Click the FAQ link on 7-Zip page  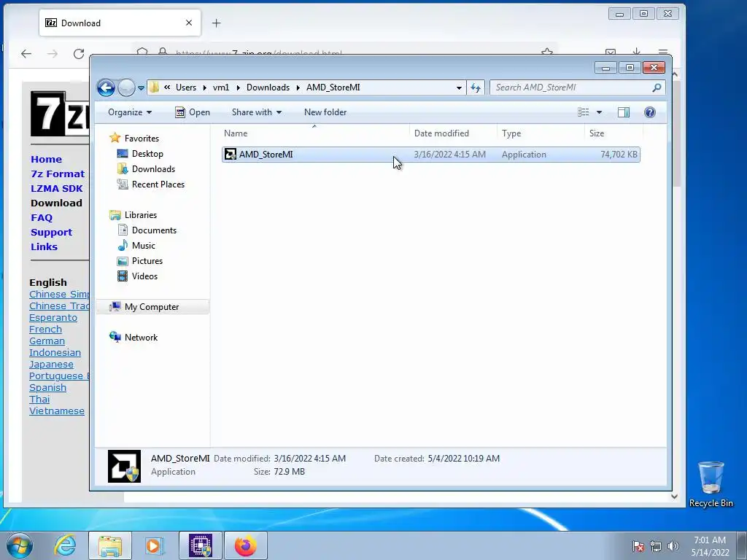[x=42, y=218]
